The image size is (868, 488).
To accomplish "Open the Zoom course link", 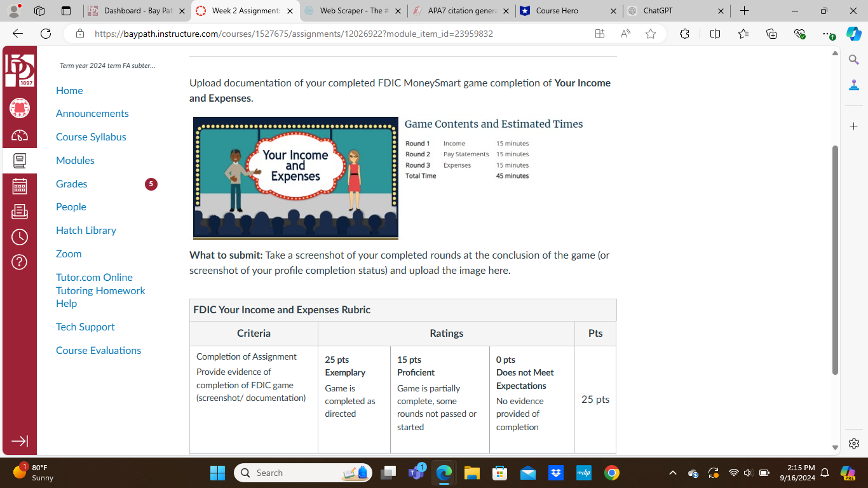I will 69,254.
